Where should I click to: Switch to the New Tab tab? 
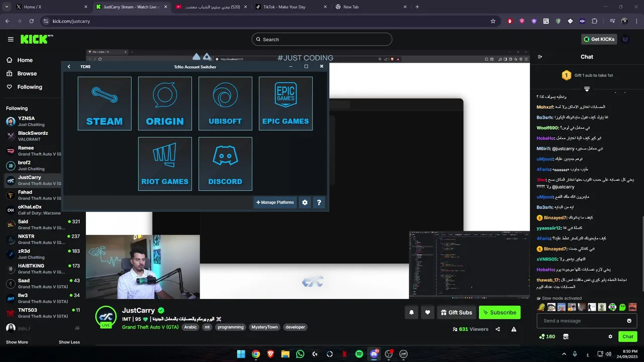click(370, 7)
